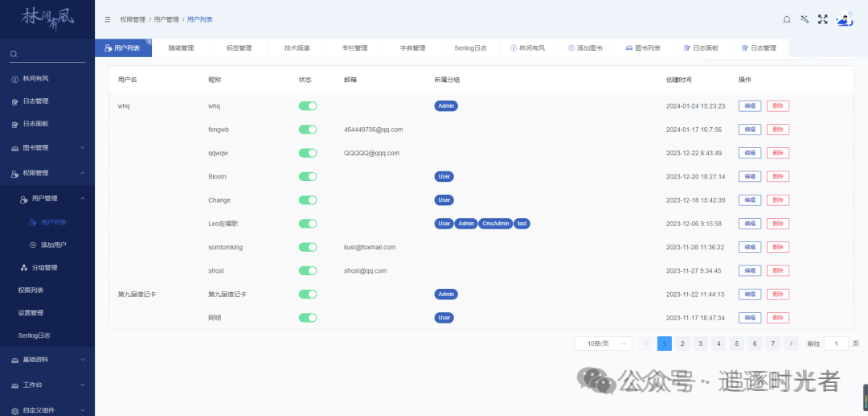
Task: Expand the 工作台 sidebar menu
Action: click(x=47, y=385)
